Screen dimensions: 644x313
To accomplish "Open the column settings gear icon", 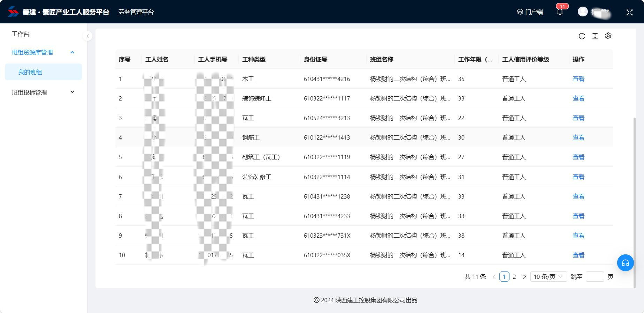I will click(x=608, y=36).
